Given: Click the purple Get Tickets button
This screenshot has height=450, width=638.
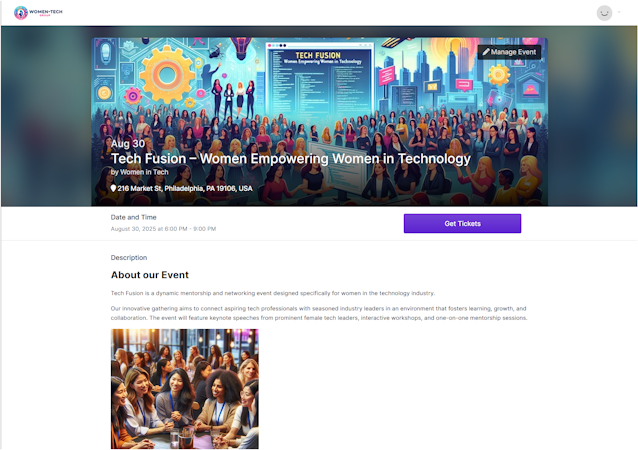Looking at the screenshot, I should [x=462, y=223].
